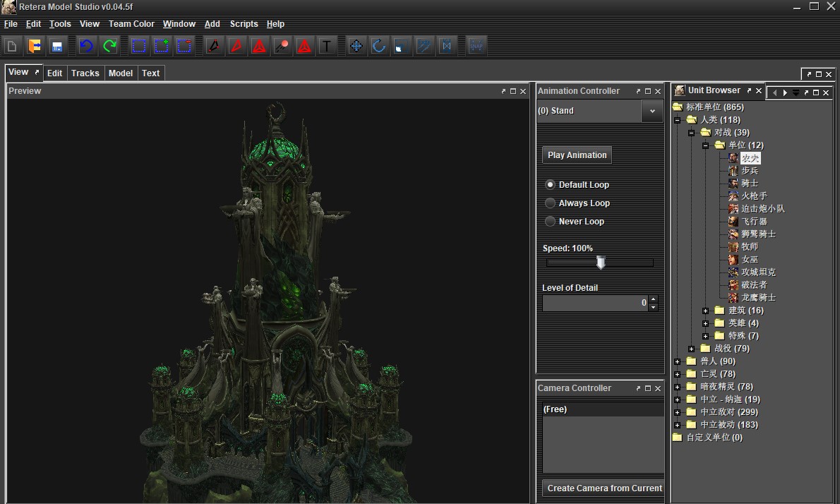Select the 中立敌对 (299) folder
The width and height of the screenshot is (840, 504).
tap(729, 412)
